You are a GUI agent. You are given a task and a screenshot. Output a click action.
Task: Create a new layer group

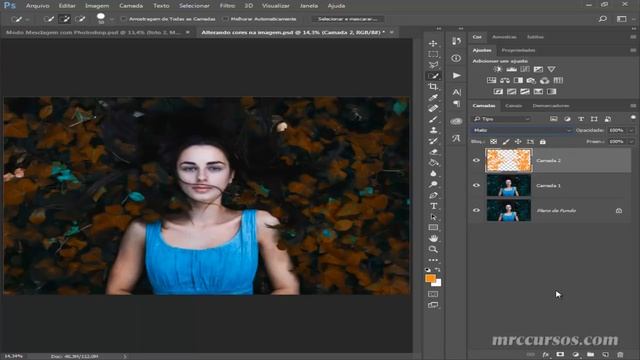pyautogui.click(x=591, y=355)
